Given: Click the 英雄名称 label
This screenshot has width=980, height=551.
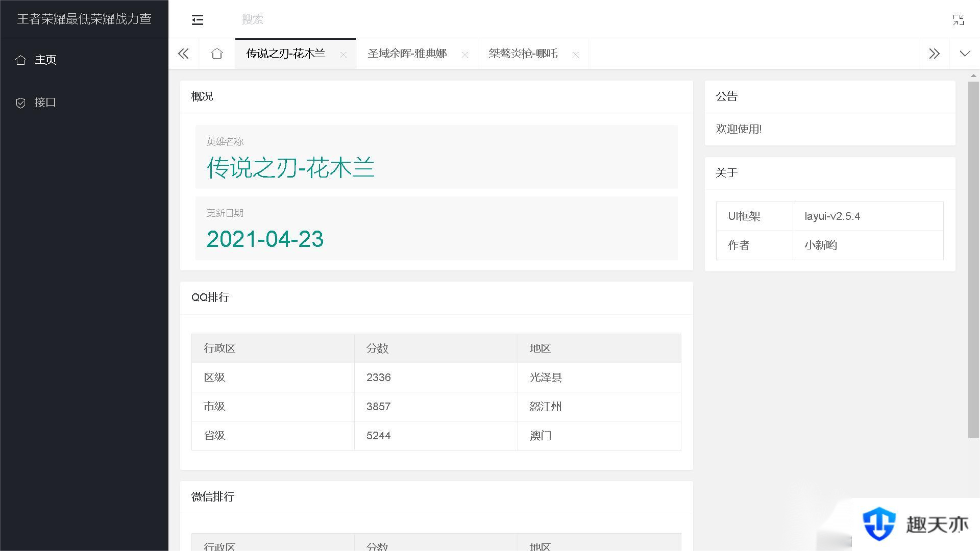Looking at the screenshot, I should pyautogui.click(x=225, y=142).
